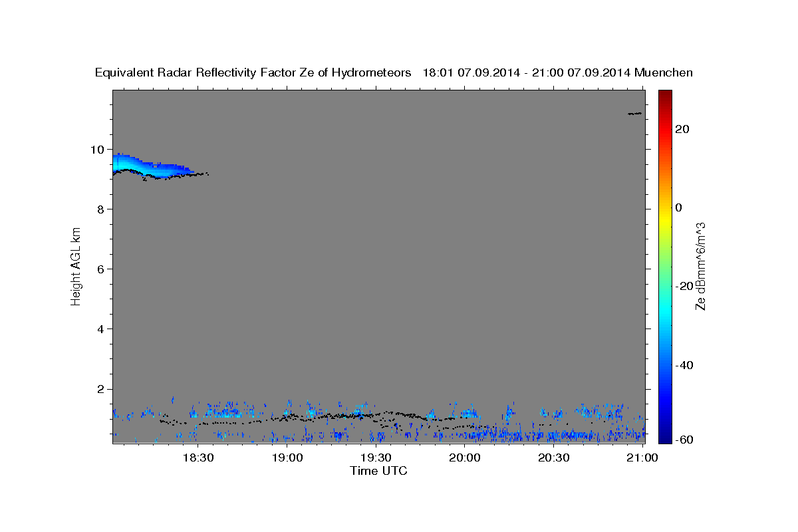The height and width of the screenshot is (532, 798).
Task: Click the 20:00 time tick label
Action: coord(465,458)
